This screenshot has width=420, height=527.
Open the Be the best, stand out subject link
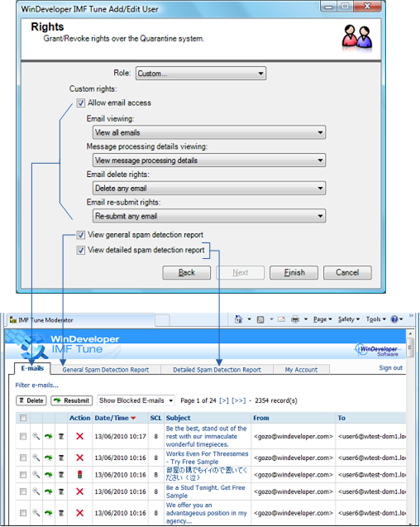click(x=207, y=436)
